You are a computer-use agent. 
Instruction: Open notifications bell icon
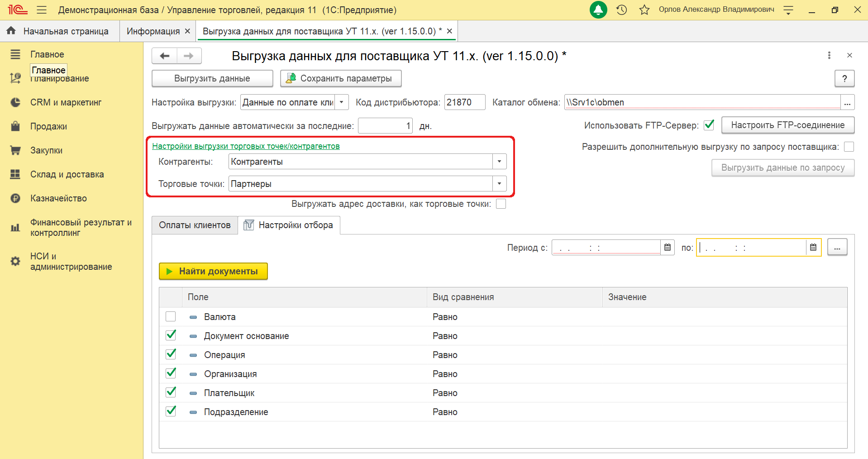[x=598, y=10]
